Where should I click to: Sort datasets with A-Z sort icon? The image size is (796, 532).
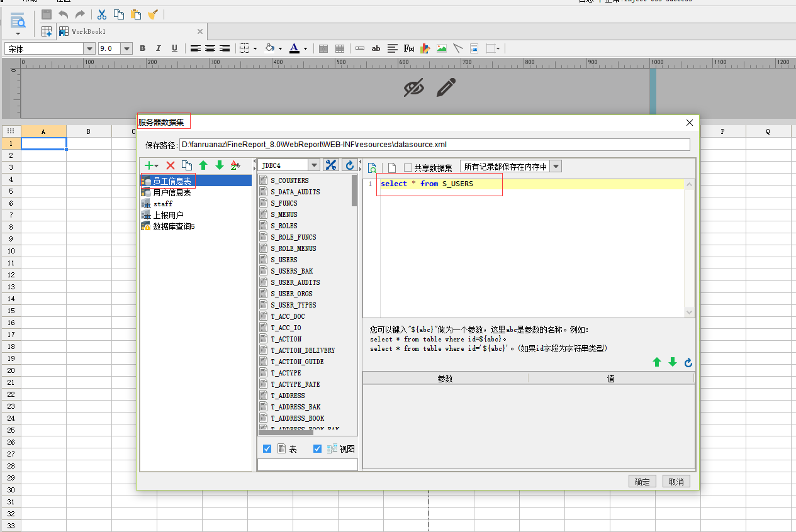(236, 165)
